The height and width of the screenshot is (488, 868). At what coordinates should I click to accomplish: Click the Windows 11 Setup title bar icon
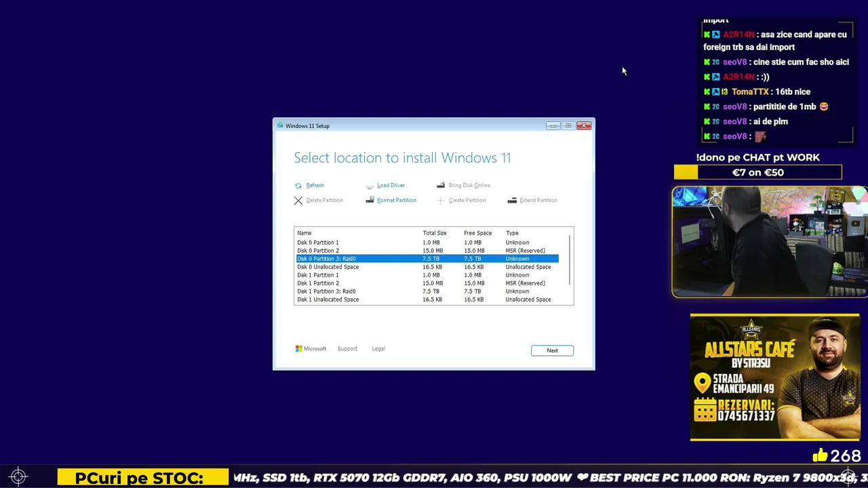point(280,126)
